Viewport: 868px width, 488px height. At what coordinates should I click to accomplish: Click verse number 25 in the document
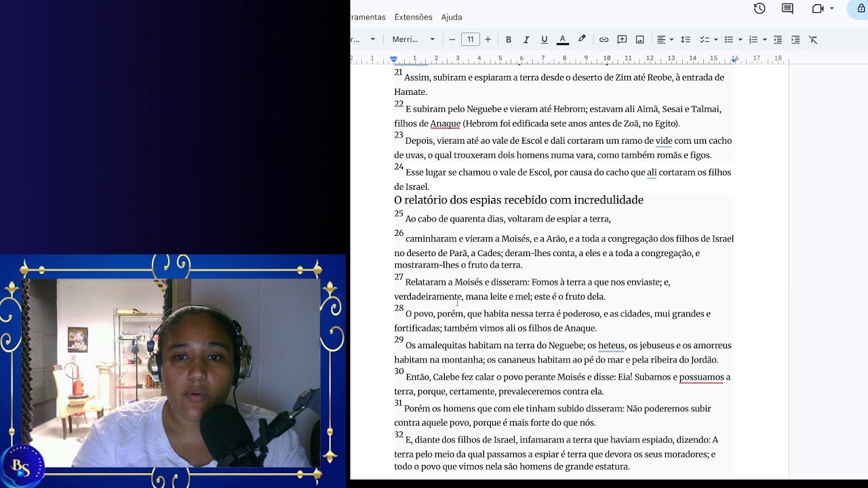pyautogui.click(x=399, y=213)
